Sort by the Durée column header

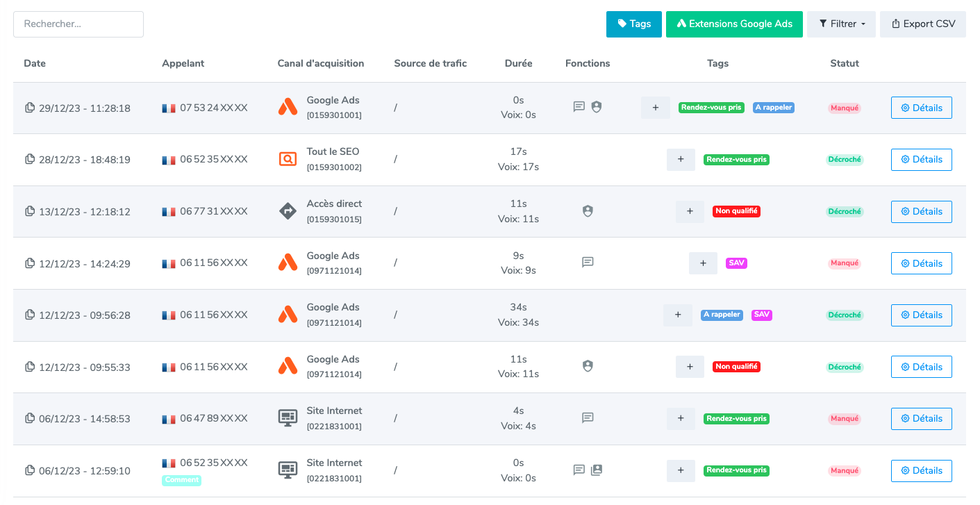click(518, 63)
